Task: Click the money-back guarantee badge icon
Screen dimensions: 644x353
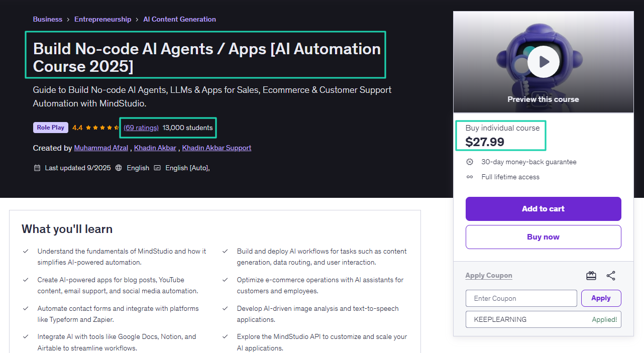Action: tap(470, 162)
